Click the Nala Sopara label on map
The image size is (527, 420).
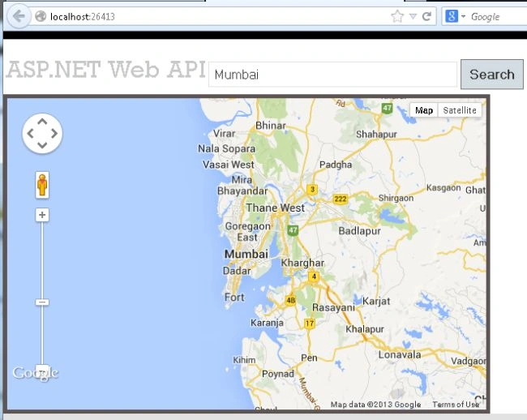[x=226, y=148]
